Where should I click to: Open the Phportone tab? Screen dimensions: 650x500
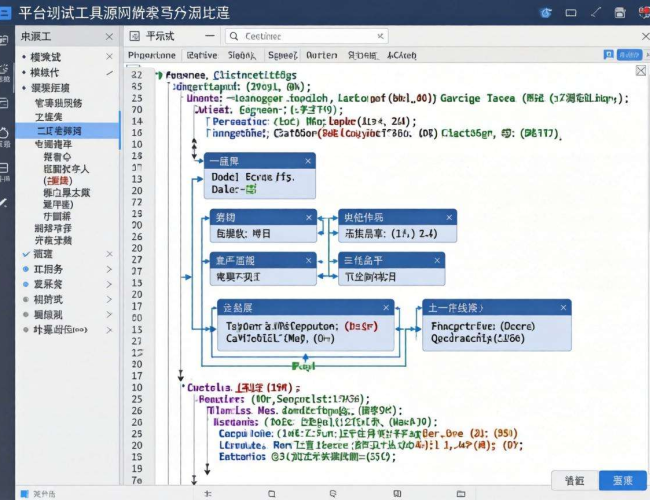tap(152, 55)
